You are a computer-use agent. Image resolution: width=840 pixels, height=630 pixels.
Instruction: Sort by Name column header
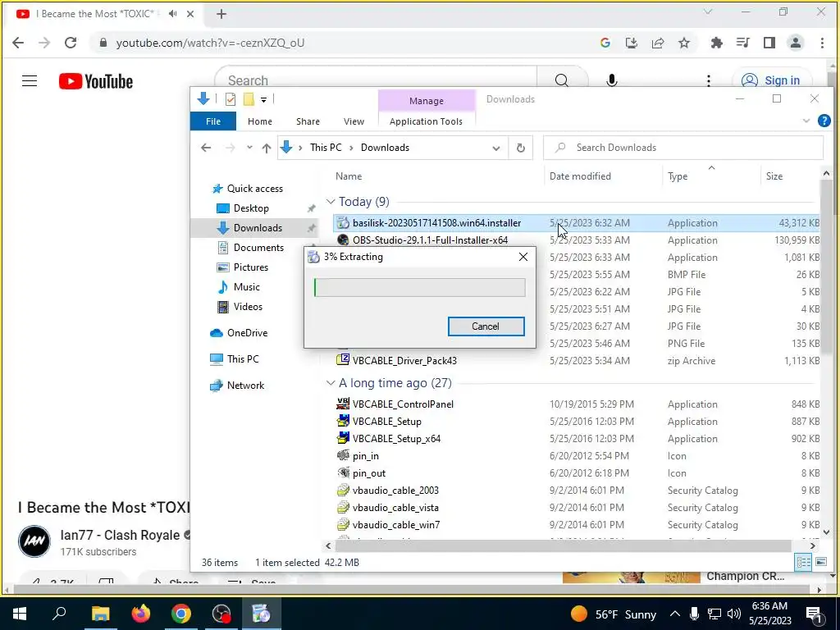click(x=349, y=176)
